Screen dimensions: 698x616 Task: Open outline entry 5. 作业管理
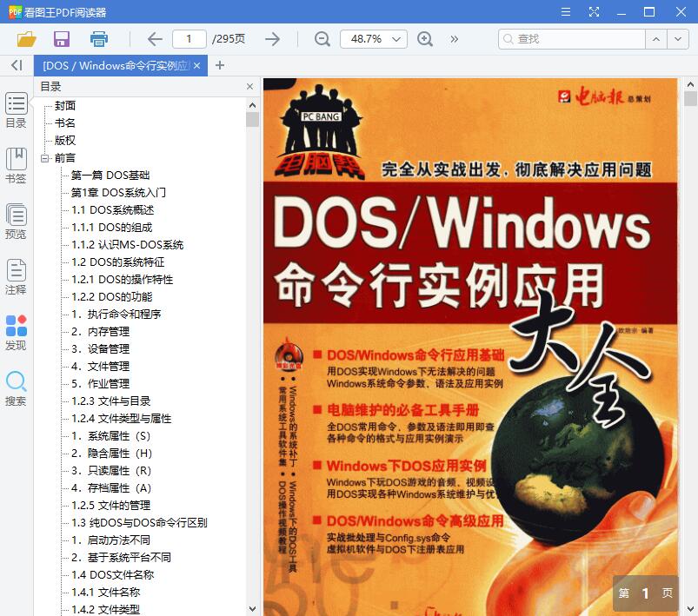[x=101, y=384]
